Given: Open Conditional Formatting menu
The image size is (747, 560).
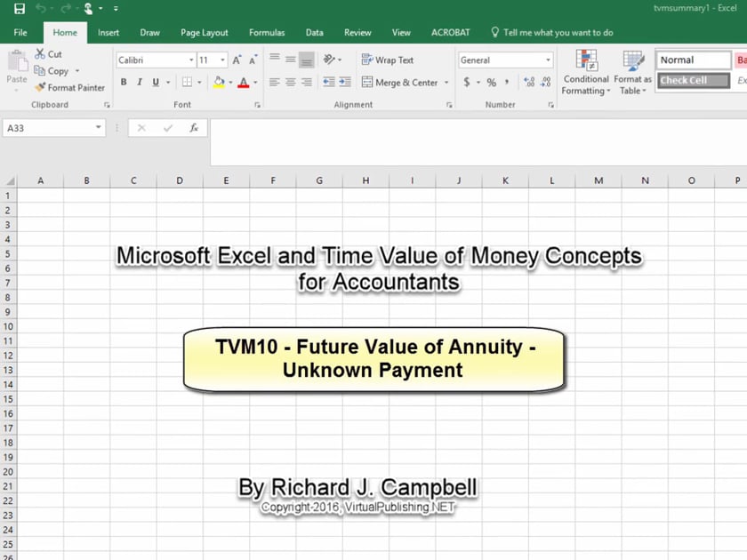Looking at the screenshot, I should [586, 72].
